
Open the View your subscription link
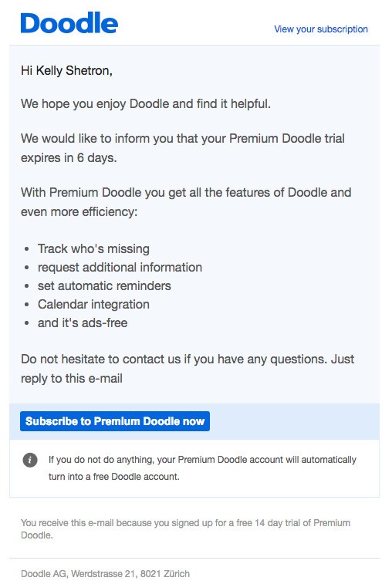tap(321, 29)
